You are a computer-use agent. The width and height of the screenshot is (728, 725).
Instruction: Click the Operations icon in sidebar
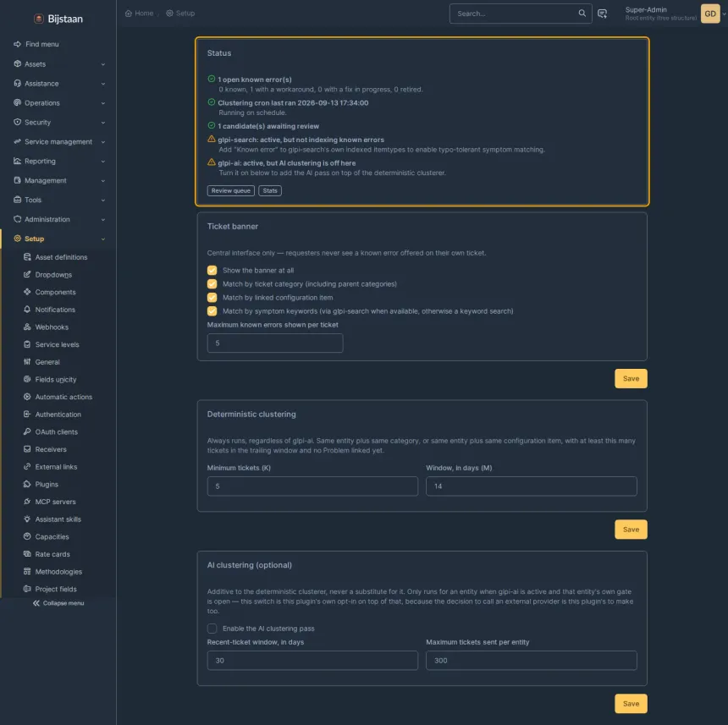(x=17, y=102)
